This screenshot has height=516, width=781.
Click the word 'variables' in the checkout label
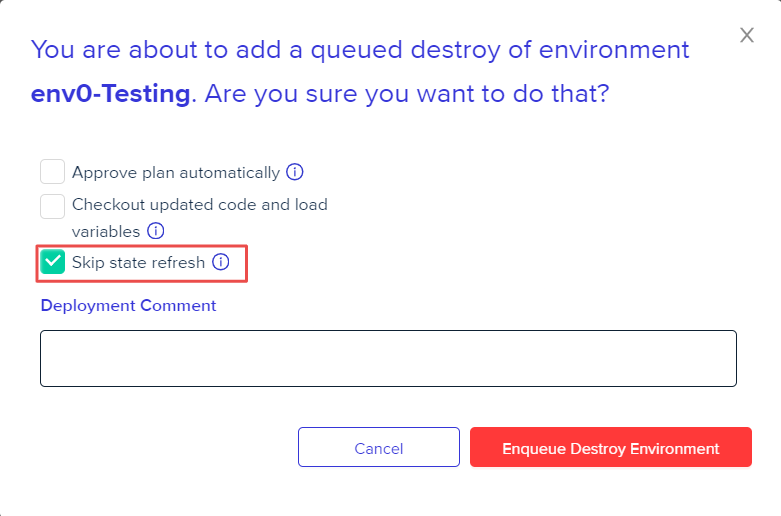click(105, 231)
